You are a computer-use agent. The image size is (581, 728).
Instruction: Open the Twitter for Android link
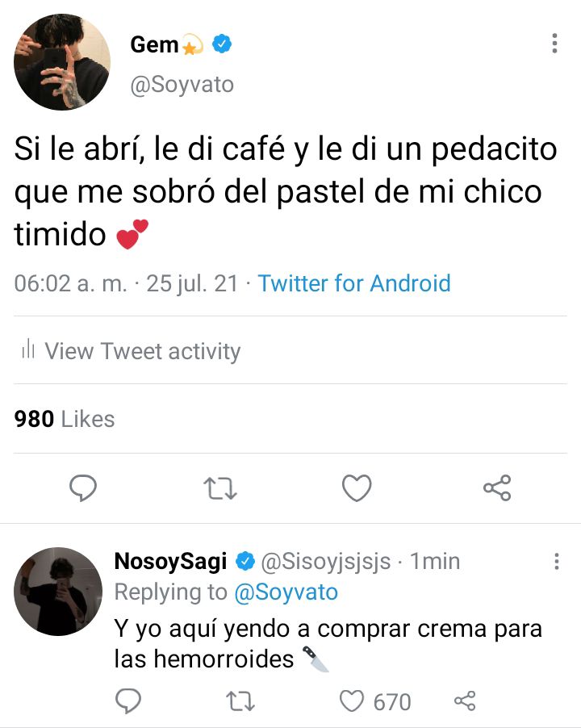tap(354, 283)
